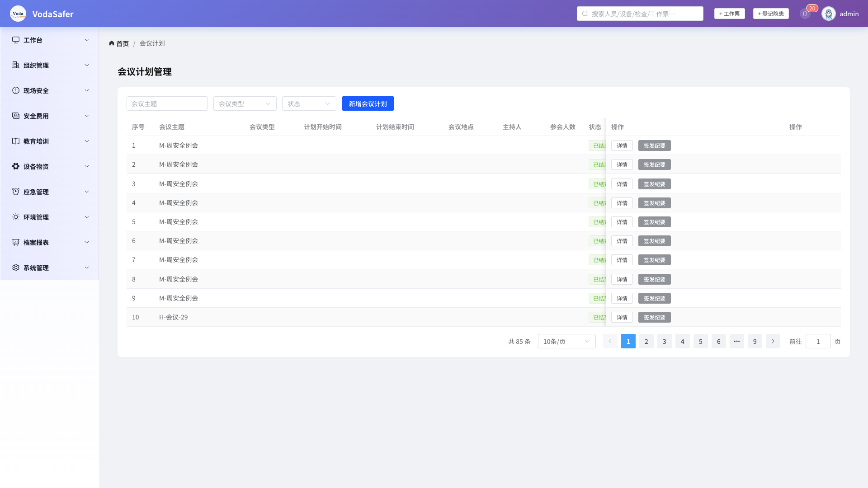Open the 状态 filter dropdown
This screenshot has height=488, width=868.
(x=309, y=103)
